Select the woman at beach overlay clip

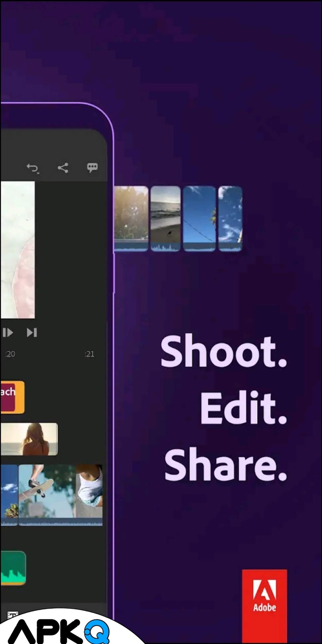(x=29, y=439)
